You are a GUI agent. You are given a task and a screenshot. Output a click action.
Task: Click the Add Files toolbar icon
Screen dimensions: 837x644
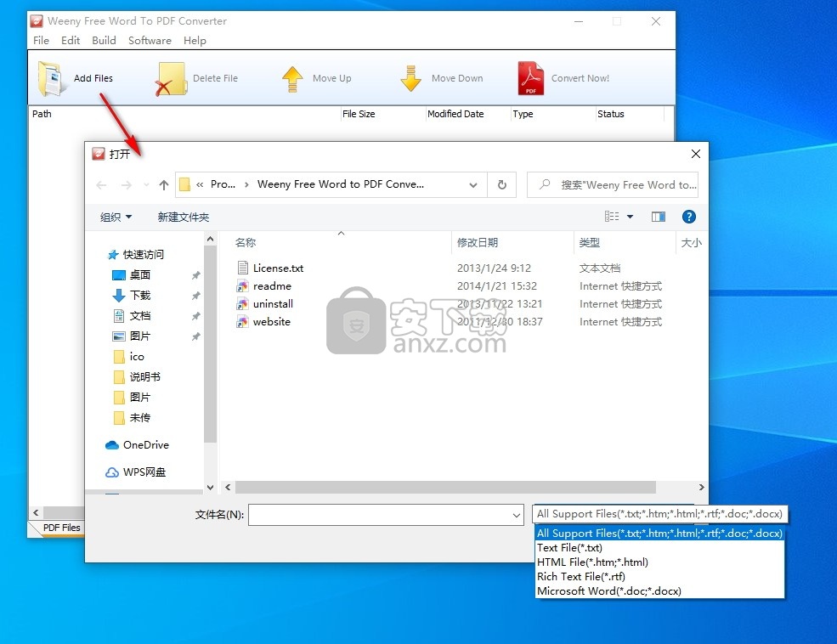pyautogui.click(x=51, y=78)
